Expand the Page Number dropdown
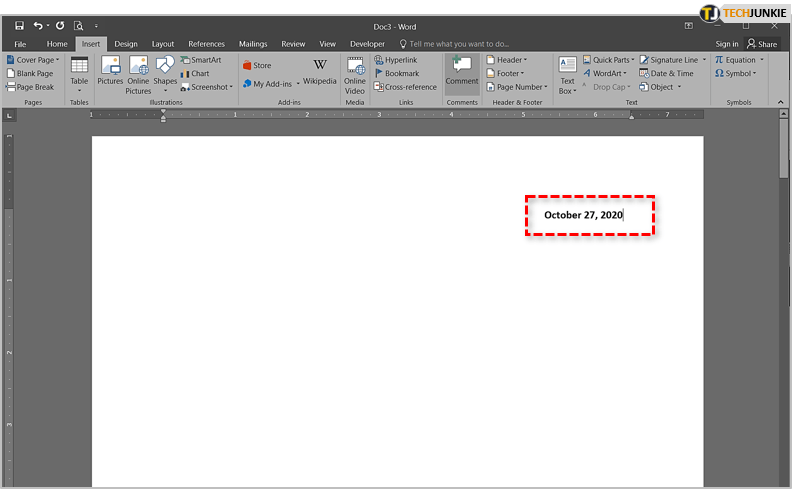The width and height of the screenshot is (794, 489). [516, 87]
